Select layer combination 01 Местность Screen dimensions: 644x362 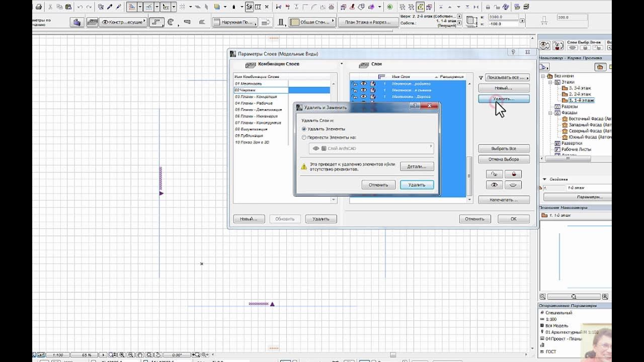(282, 83)
